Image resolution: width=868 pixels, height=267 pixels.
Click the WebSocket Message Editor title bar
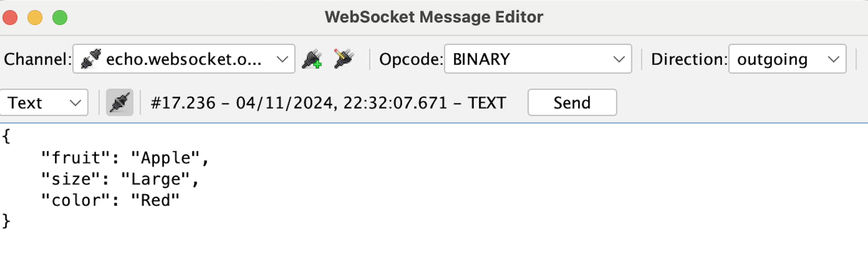point(434,17)
